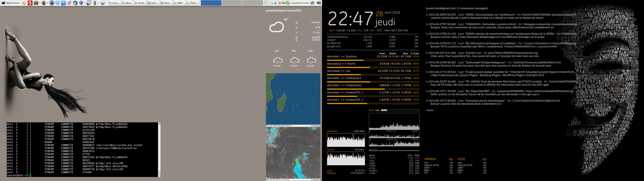The image size is (644, 181).
Task: Click the OBIWAN server heading
Action: coord(430,159)
